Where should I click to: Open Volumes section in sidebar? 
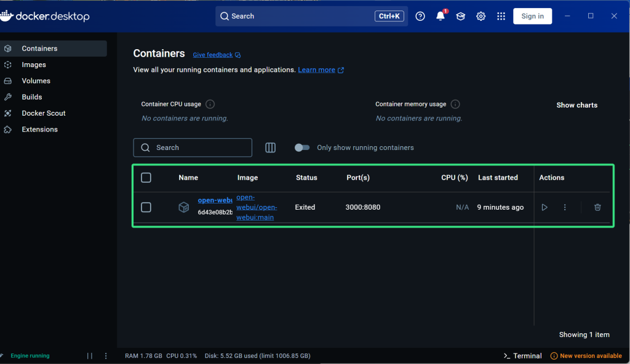tap(36, 81)
